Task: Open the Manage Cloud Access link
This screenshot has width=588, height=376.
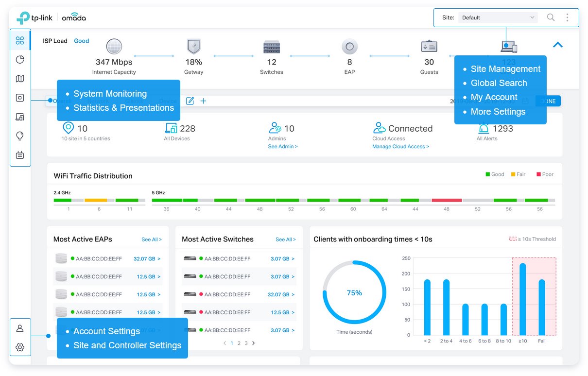Action: (400, 146)
